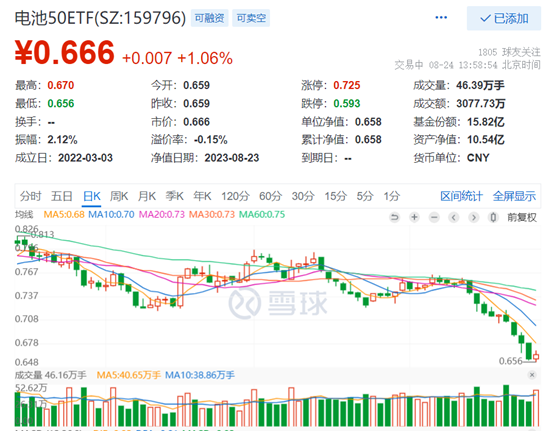This screenshot has width=554, height=431.
Task: Click the MA60:0.75 moving average label
Action: pyautogui.click(x=262, y=214)
